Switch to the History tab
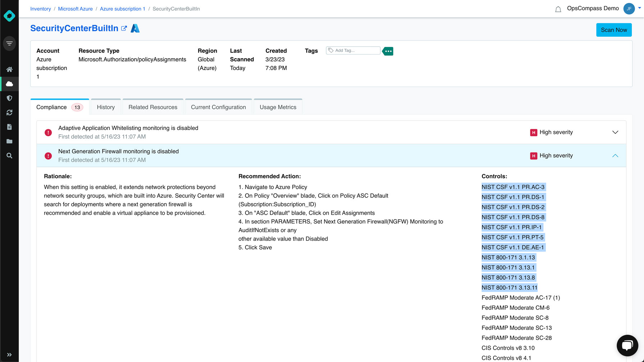This screenshot has height=362, width=644. tap(106, 107)
